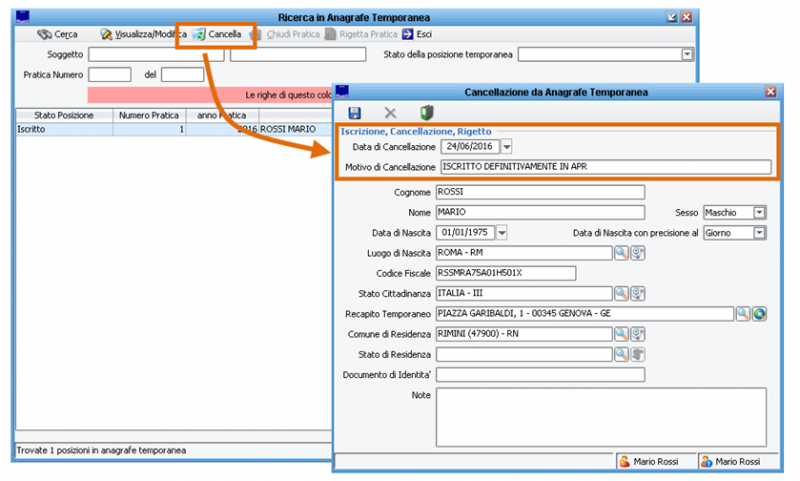Click the Motivo di Cancellazione field
800x481 pixels.
tap(605, 167)
